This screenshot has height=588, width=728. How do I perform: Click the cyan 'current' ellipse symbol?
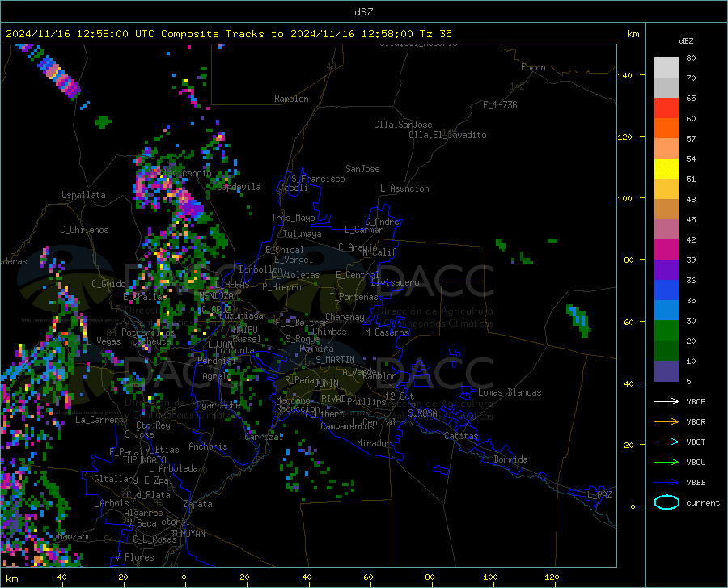click(x=667, y=502)
